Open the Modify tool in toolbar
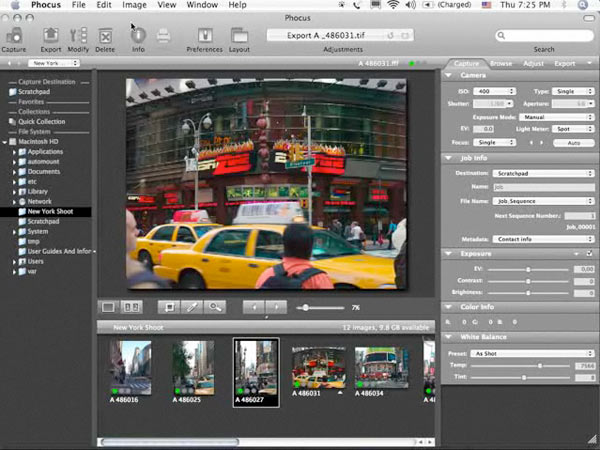 (78, 35)
